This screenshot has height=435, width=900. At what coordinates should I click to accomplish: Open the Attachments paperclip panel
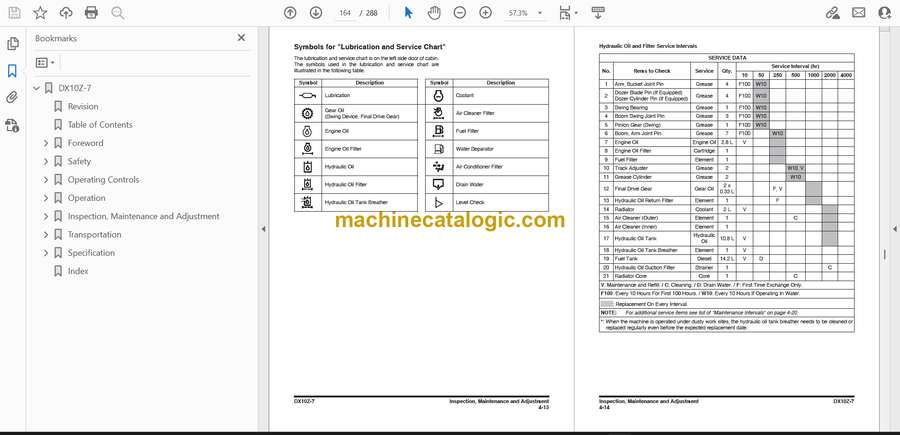pos(12,98)
